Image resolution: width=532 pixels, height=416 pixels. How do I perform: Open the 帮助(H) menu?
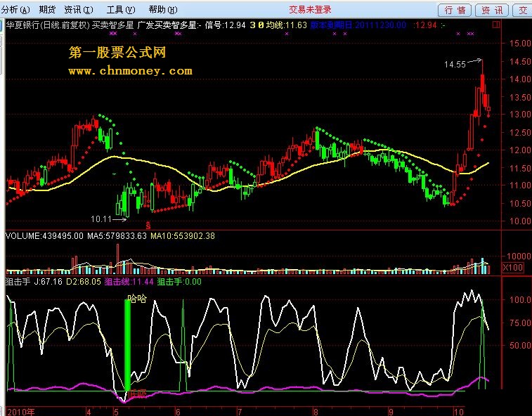[x=163, y=10]
